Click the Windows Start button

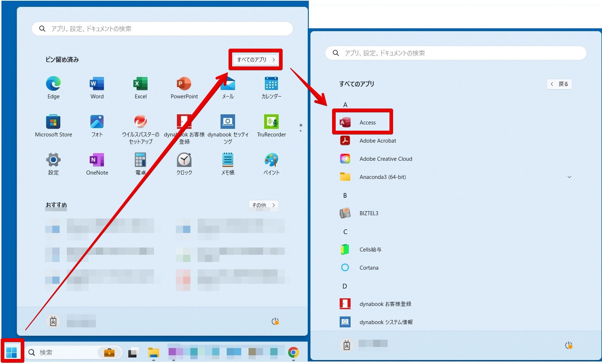coord(12,352)
